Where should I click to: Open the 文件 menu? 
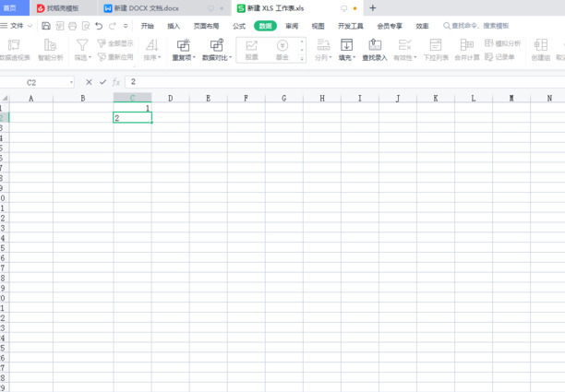[x=17, y=26]
